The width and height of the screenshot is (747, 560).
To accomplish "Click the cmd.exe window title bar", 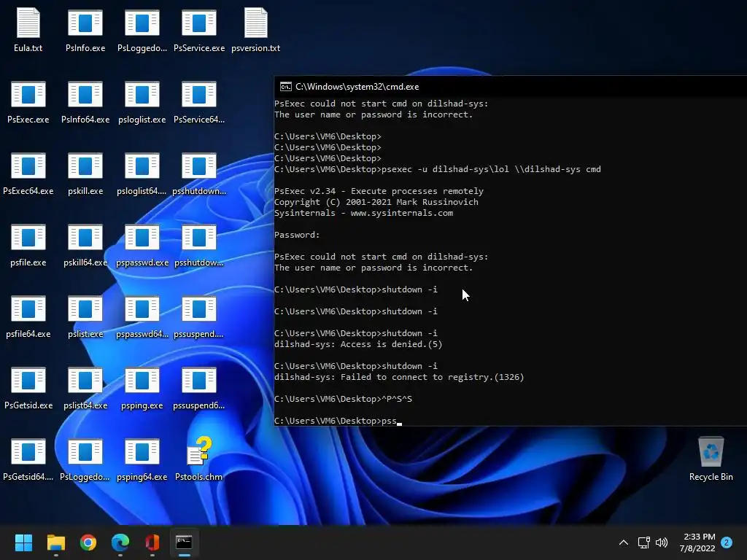I will (511, 87).
